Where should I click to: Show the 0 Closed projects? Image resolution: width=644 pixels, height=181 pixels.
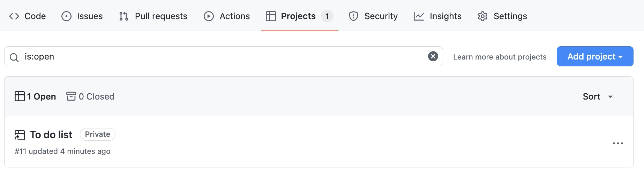point(91,96)
